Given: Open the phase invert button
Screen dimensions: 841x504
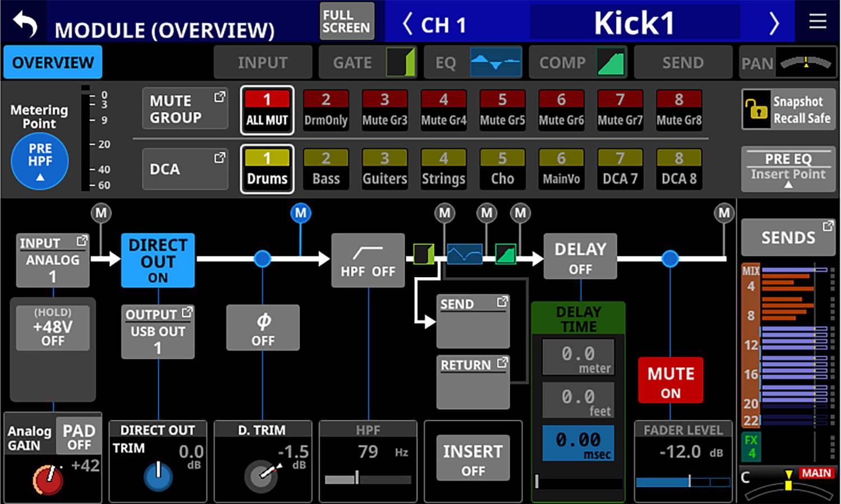Looking at the screenshot, I should point(263,328).
